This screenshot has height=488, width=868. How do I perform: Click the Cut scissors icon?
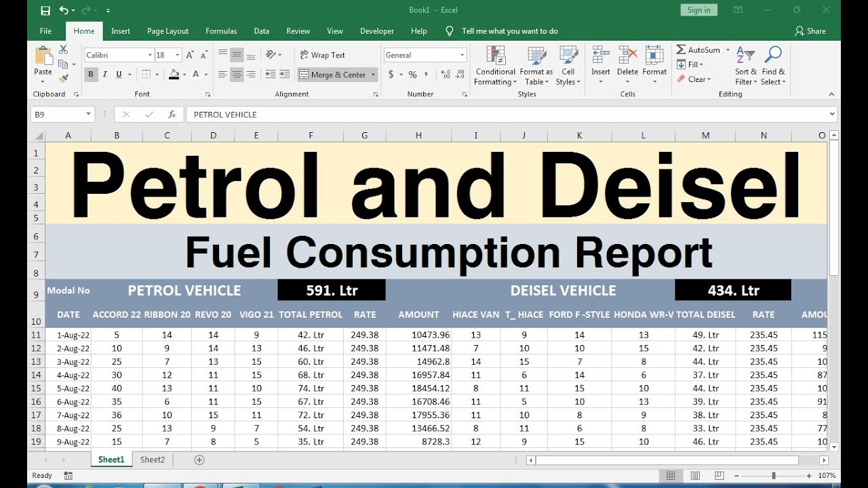(63, 49)
